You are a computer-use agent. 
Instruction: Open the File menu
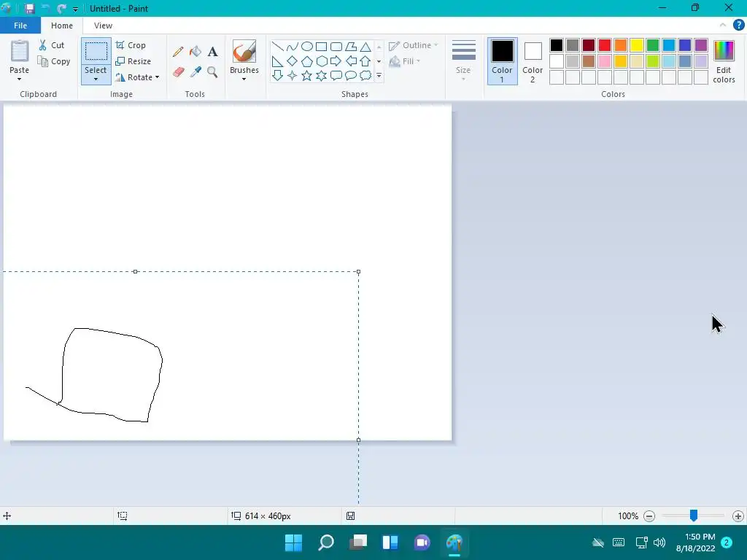(20, 26)
